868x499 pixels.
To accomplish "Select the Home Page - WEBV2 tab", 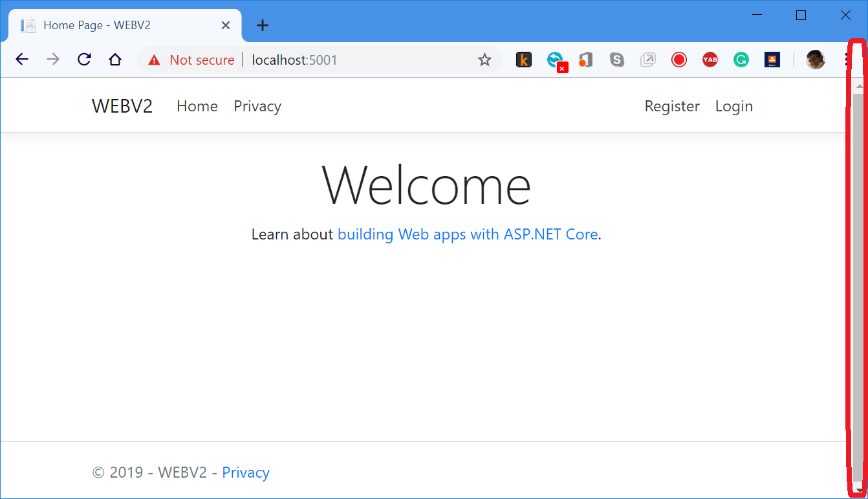I will [x=125, y=25].
